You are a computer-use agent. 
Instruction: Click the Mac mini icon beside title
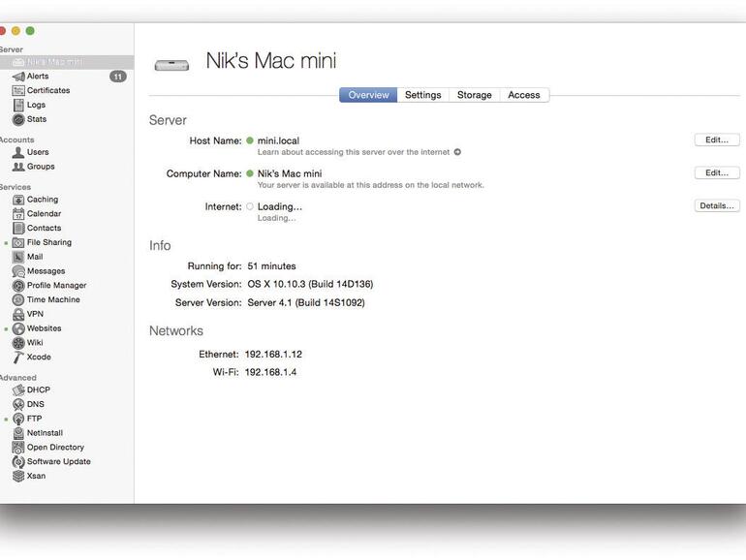(171, 65)
